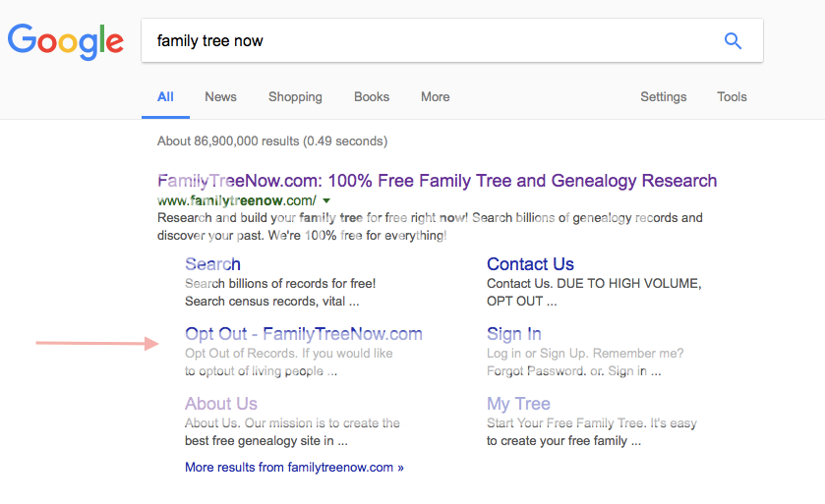Open the Contact Us sitelink
The height and width of the screenshot is (504, 825).
click(530, 264)
